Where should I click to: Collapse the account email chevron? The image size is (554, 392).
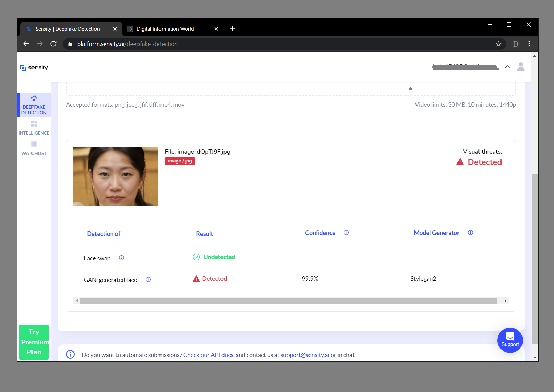tap(507, 67)
